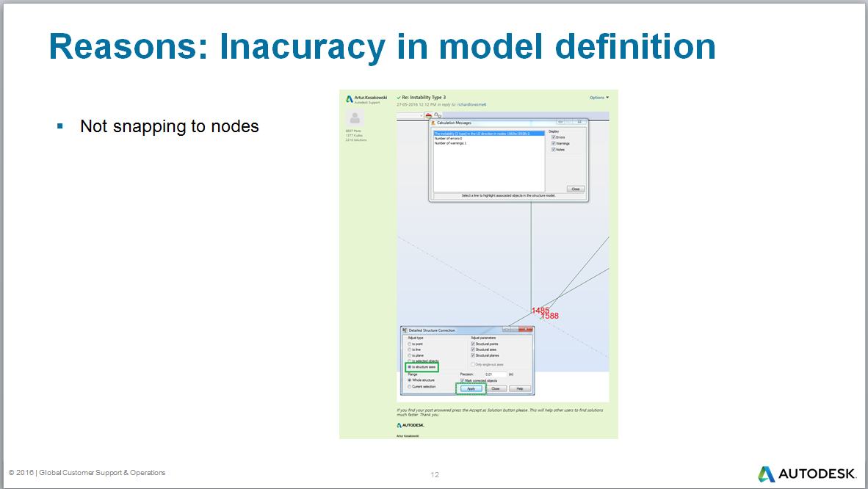
Task: Select the 'to structure axes' radio button
Action: [x=410, y=366]
